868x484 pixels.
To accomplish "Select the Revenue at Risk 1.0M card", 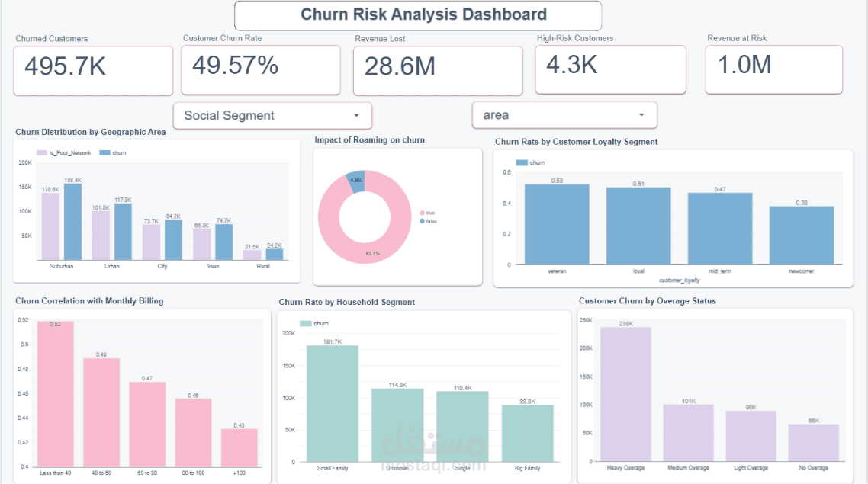I will pyautogui.click(x=774, y=69).
